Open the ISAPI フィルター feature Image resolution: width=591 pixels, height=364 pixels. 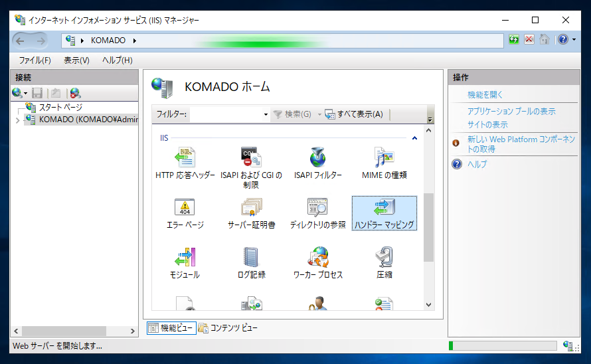[317, 163]
